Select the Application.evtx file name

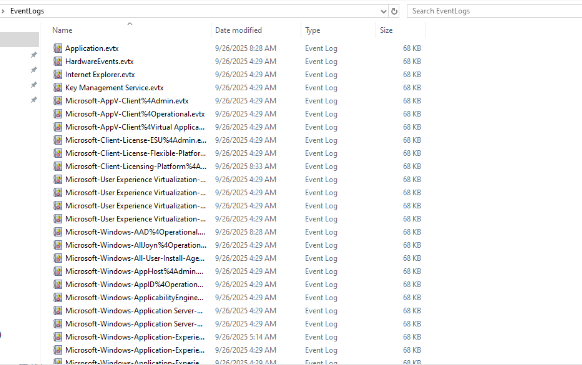92,48
